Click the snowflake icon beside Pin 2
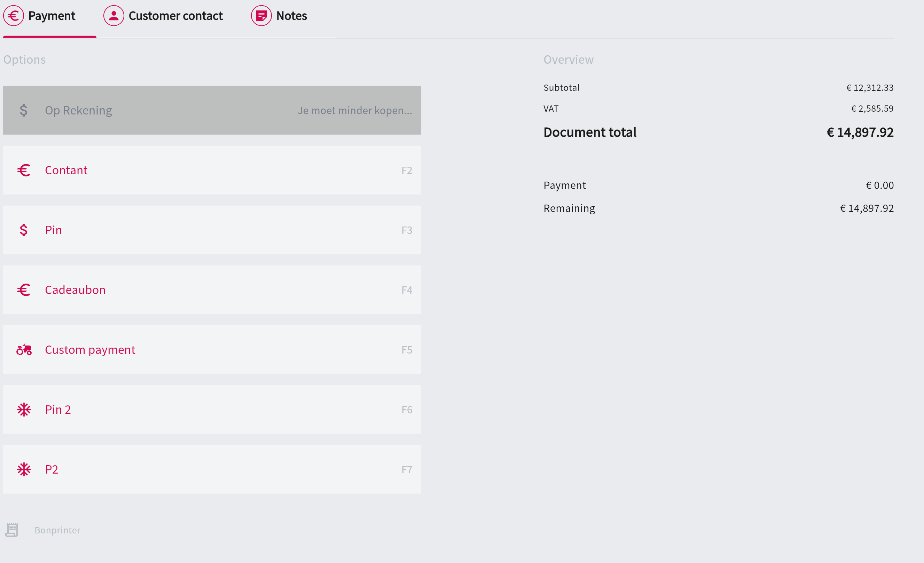The height and width of the screenshot is (563, 924). point(24,410)
